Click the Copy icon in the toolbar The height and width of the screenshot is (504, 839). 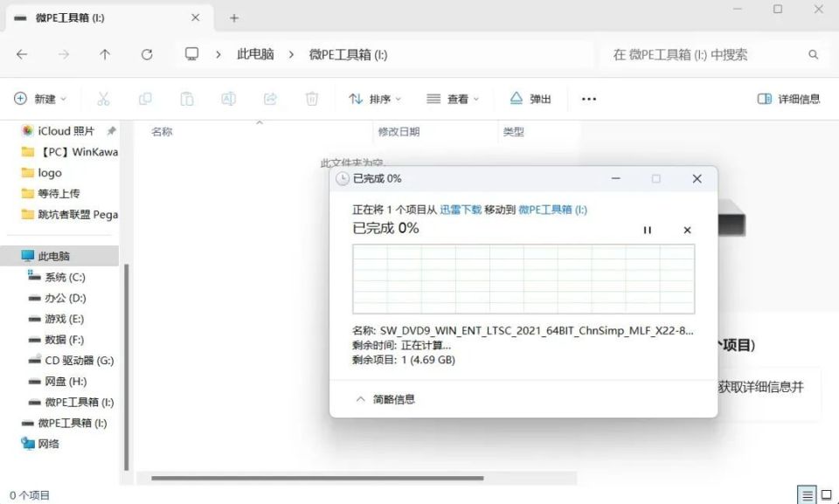(x=145, y=99)
